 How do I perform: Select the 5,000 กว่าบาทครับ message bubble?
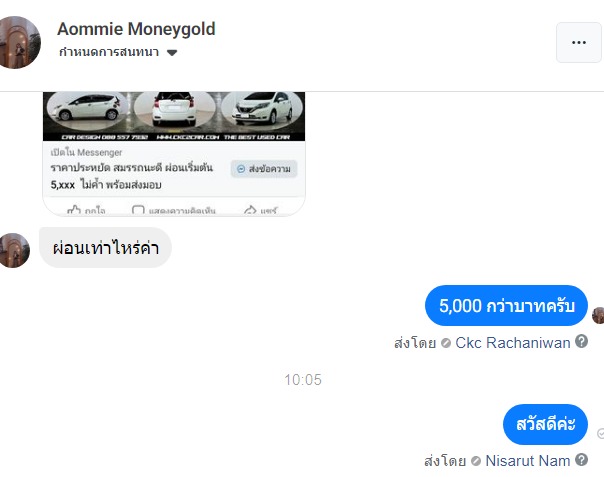(x=506, y=306)
